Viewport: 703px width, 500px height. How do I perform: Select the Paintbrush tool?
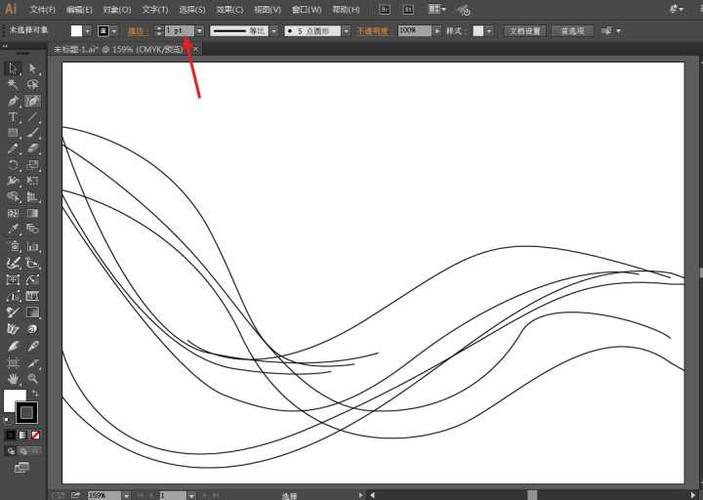(32, 133)
